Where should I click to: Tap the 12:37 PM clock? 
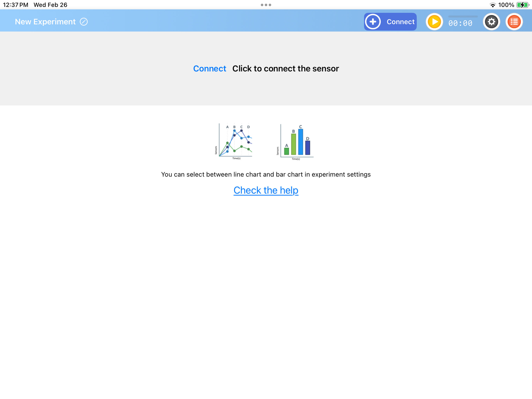[16, 5]
